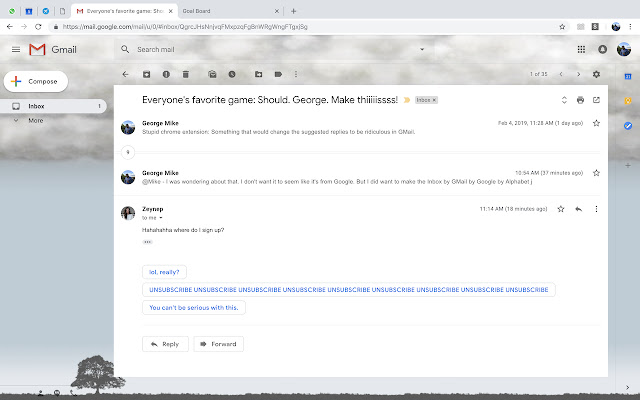Click the Reply button
The width and height of the screenshot is (640, 400).
pos(165,344)
